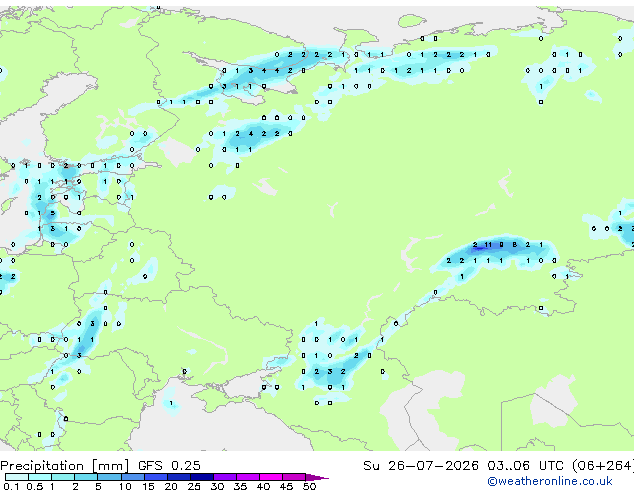Click the '03..06 UTC' time range text
This screenshot has height=490, width=634.
click(x=525, y=466)
